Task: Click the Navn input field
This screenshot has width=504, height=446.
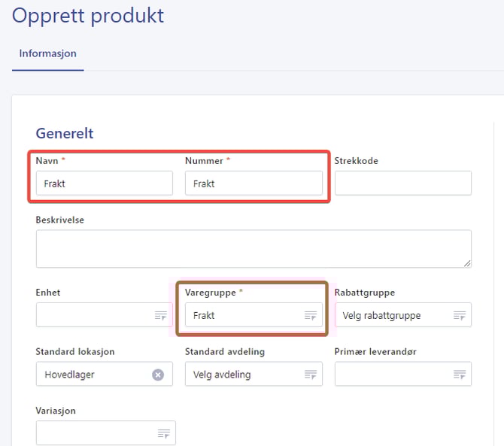Action: pyautogui.click(x=104, y=184)
